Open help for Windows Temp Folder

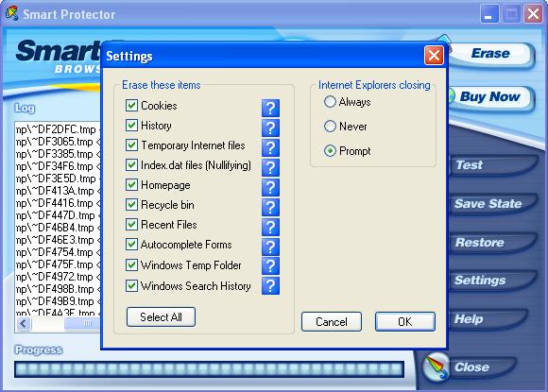270,266
